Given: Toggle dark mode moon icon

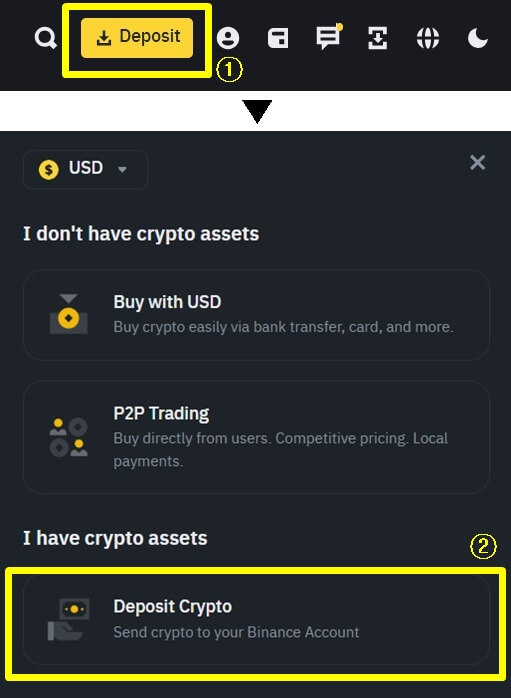Looking at the screenshot, I should pyautogui.click(x=478, y=38).
